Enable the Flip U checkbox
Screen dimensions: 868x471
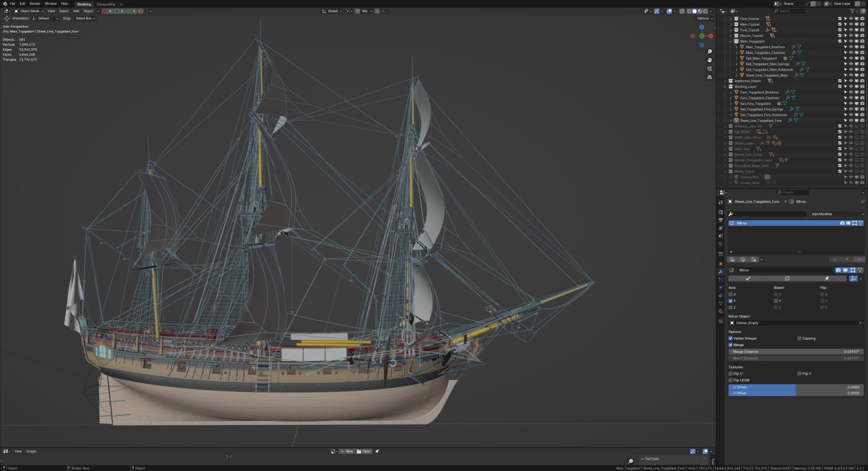tap(731, 374)
